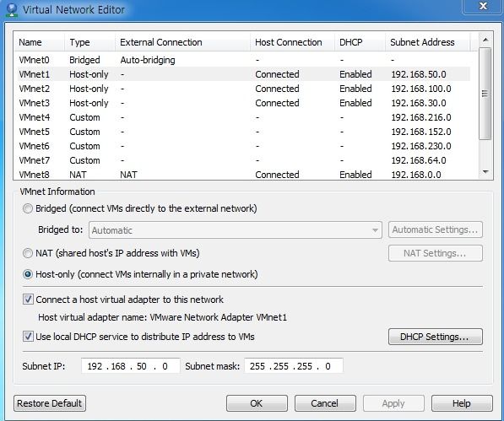Click the Enabled DHCP cell for VMnet2
Screen dimensions: 504x421
coord(355,89)
